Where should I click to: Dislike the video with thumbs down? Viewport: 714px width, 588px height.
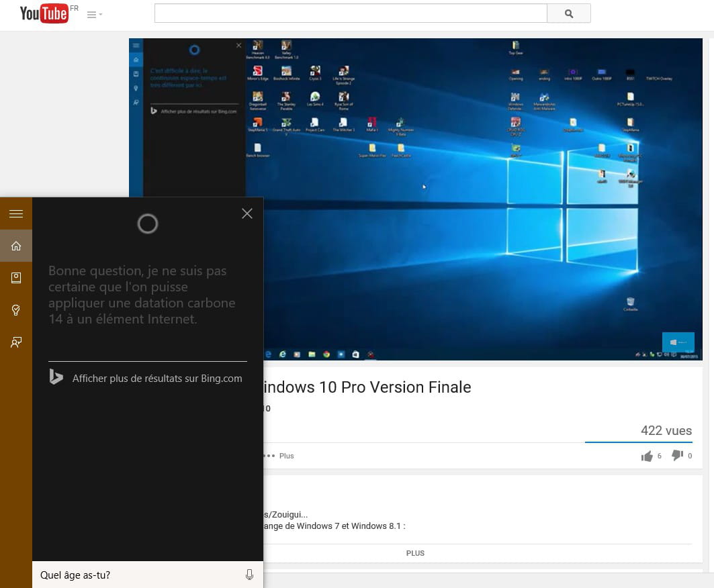[x=677, y=456]
